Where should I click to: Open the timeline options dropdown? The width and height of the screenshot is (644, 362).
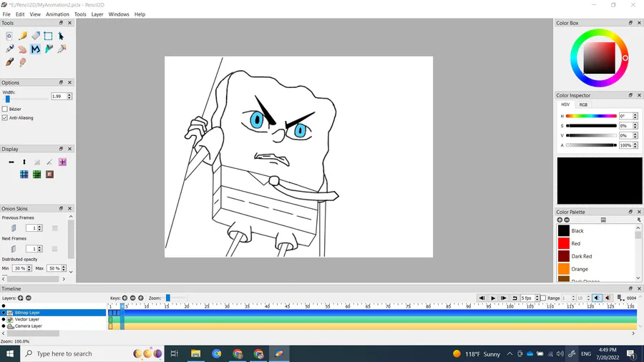[x=620, y=298]
